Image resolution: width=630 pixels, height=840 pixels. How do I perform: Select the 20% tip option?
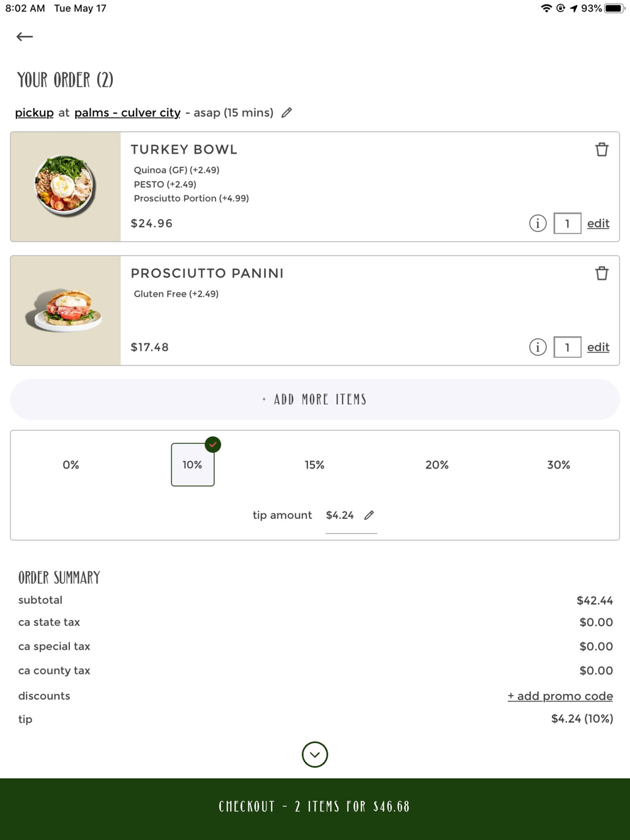point(437,465)
